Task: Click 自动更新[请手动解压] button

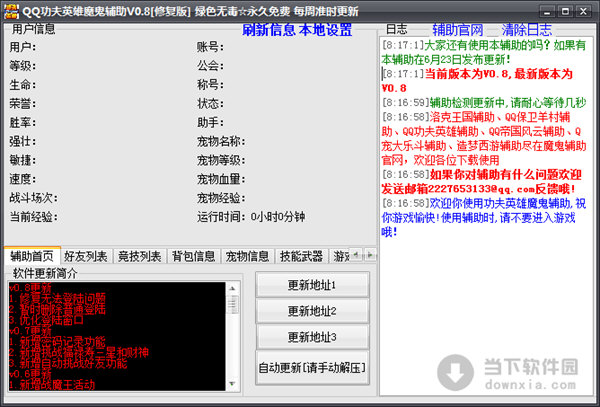Action: (x=312, y=368)
